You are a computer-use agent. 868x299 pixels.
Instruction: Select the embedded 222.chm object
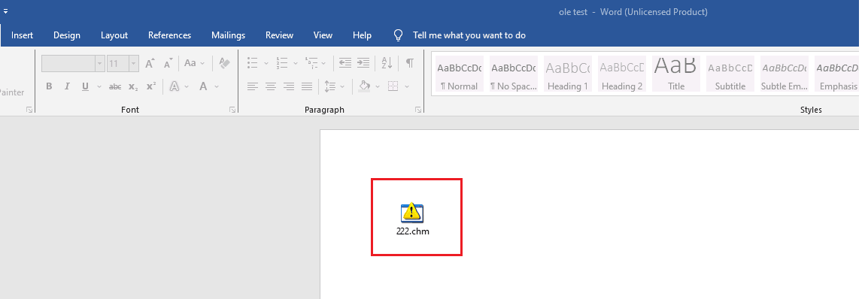tap(412, 219)
